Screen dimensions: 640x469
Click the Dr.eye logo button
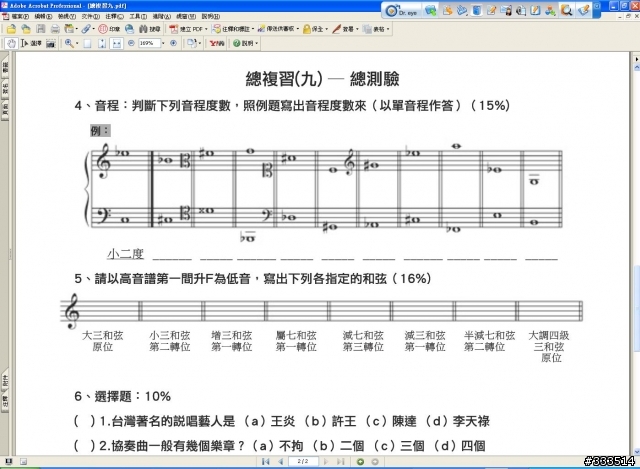coord(402,11)
